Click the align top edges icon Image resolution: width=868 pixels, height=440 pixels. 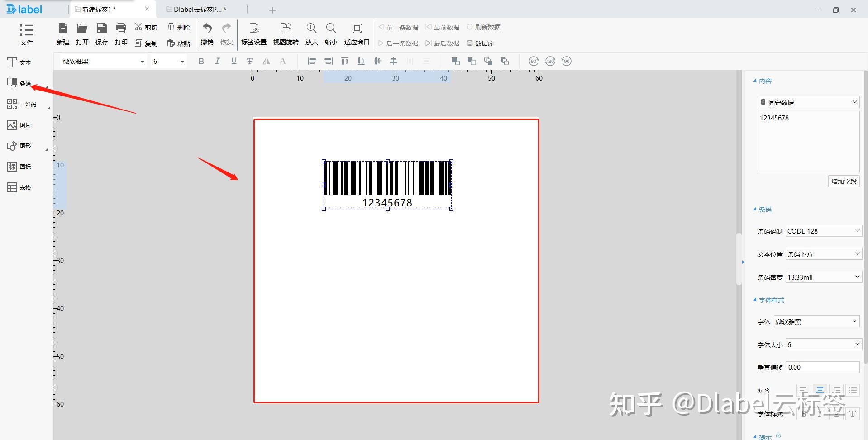click(345, 61)
